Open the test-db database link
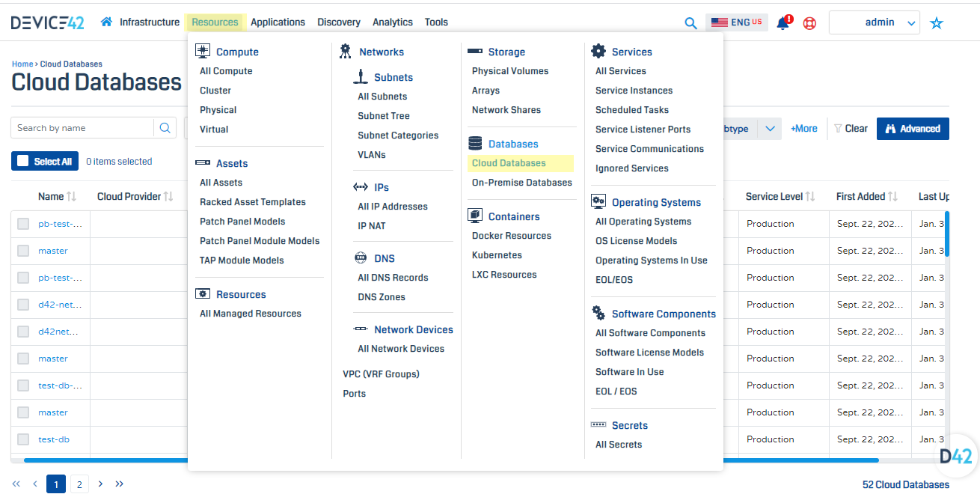The width and height of the screenshot is (980, 500). click(54, 439)
